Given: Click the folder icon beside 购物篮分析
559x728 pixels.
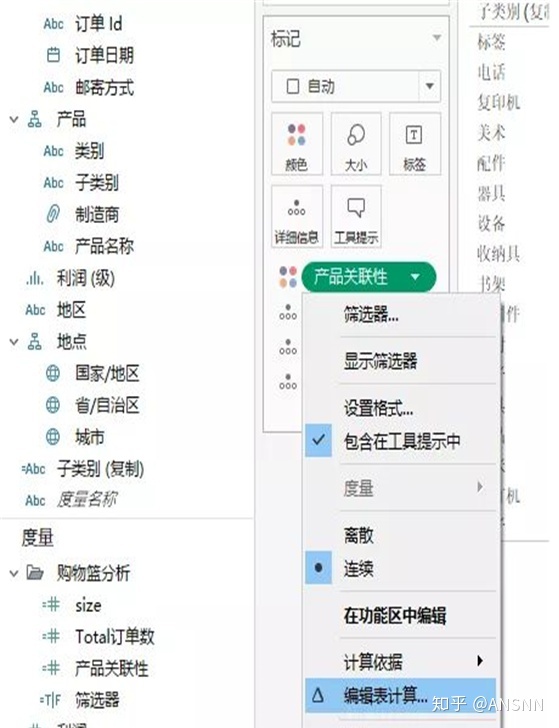Looking at the screenshot, I should 35,572.
